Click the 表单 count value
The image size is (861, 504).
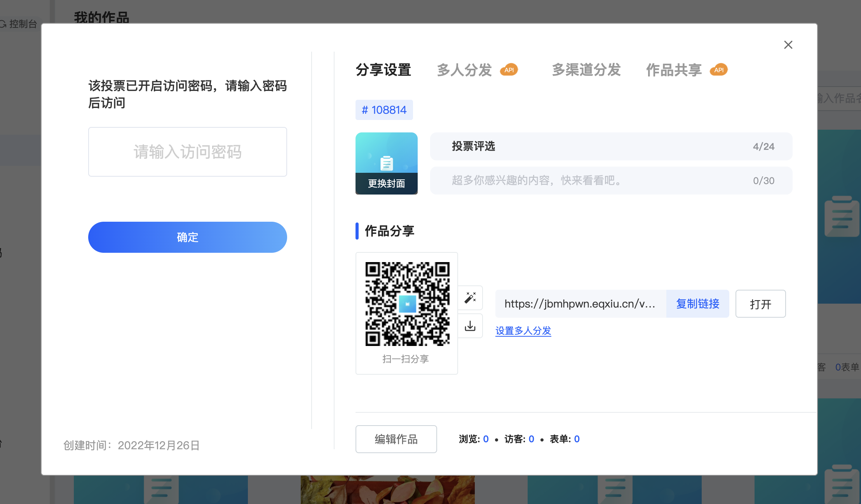[577, 439]
